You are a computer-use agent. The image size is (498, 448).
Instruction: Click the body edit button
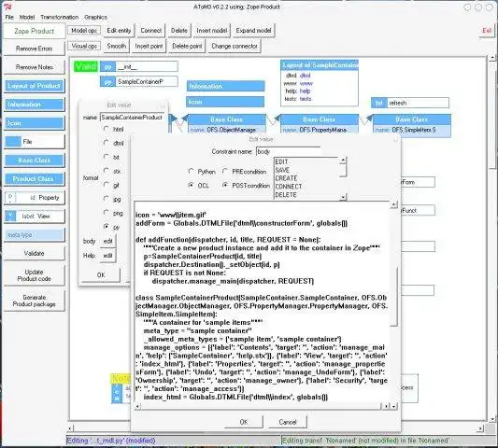click(108, 242)
